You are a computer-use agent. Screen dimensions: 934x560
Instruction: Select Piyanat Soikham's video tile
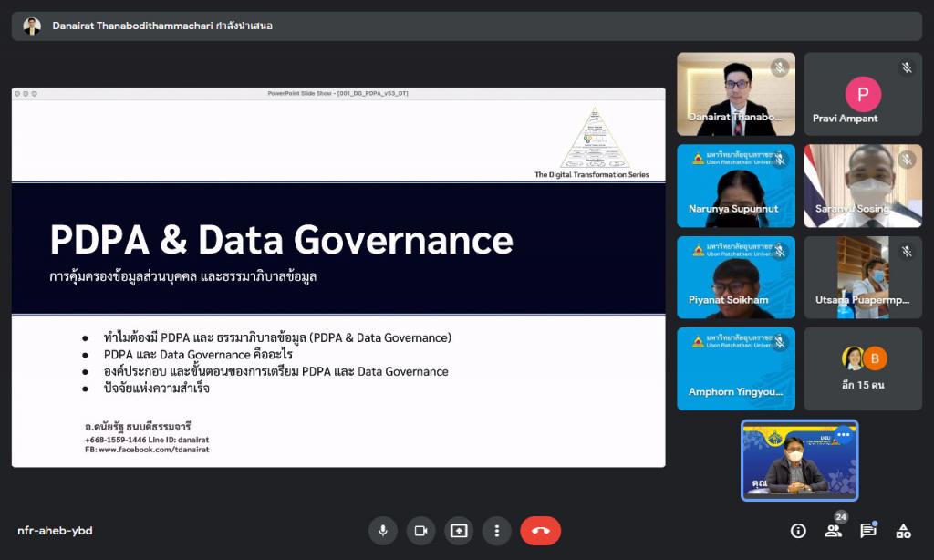[x=735, y=277]
